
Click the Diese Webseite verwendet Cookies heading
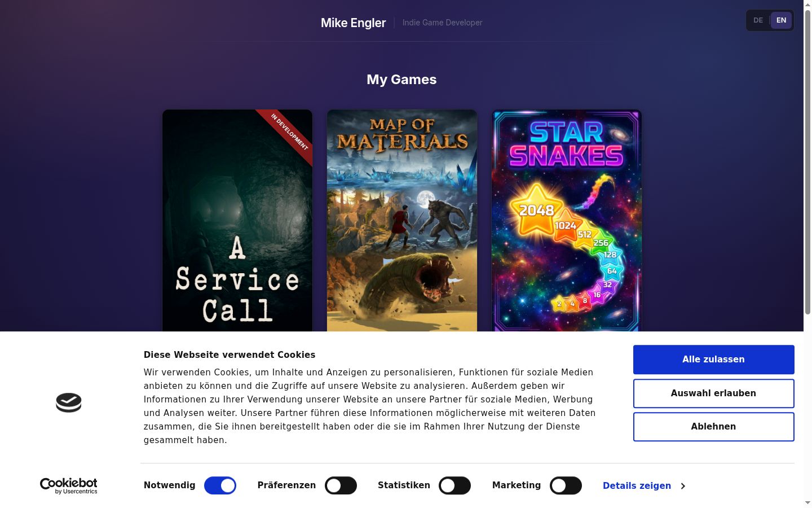pos(230,354)
